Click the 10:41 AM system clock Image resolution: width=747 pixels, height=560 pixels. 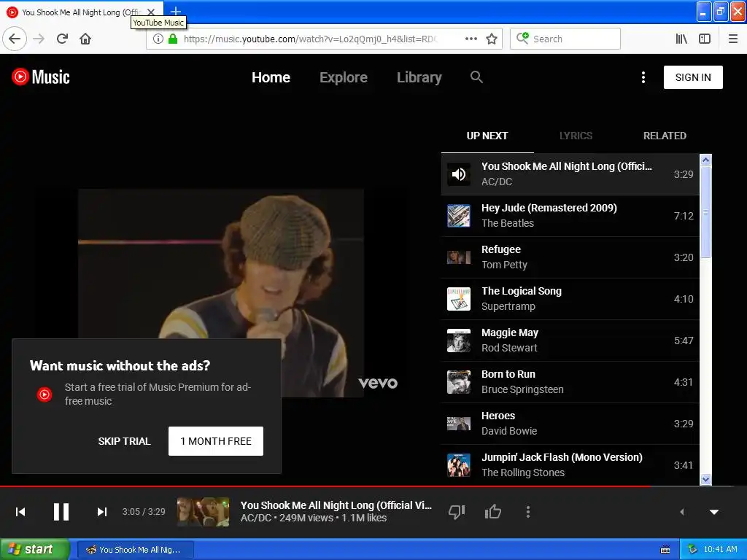pyautogui.click(x=720, y=550)
